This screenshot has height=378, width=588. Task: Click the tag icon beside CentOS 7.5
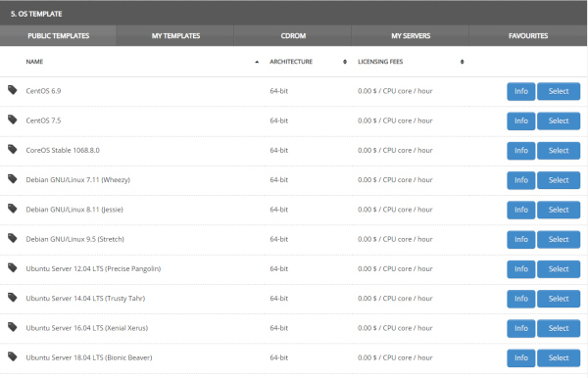[x=13, y=119]
